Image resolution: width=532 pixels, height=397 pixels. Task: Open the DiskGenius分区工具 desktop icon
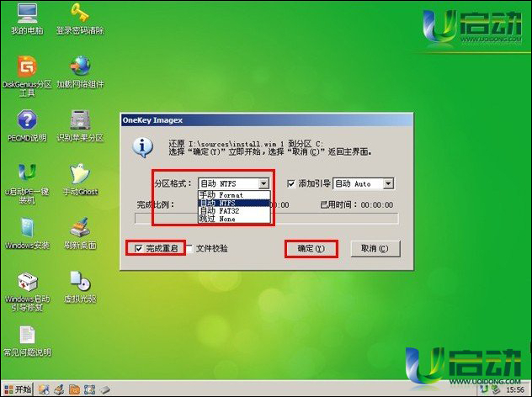coord(27,66)
